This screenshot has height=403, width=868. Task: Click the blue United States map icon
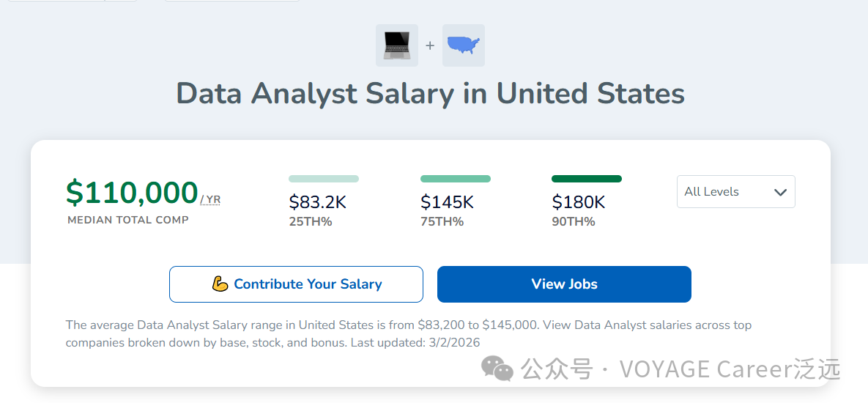(x=464, y=45)
